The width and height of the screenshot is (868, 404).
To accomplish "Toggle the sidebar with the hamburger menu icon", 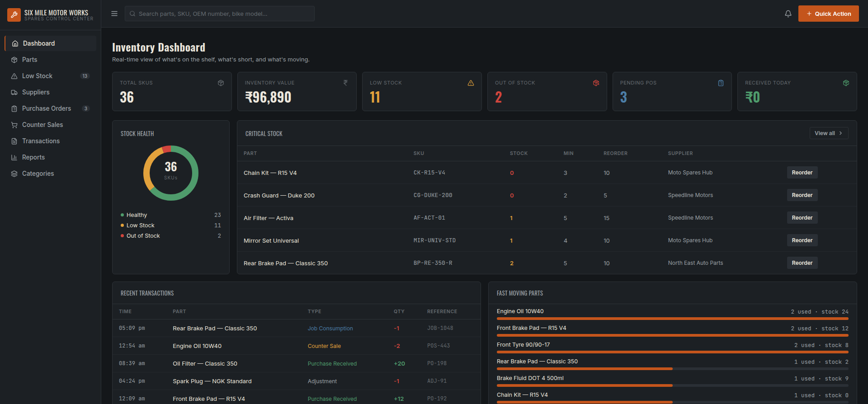I will point(114,14).
